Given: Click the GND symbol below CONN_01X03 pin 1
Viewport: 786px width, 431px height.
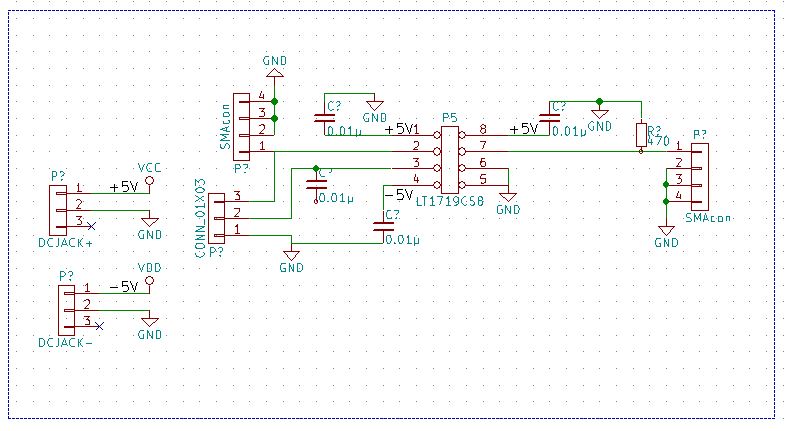Looking at the screenshot, I should tap(291, 256).
